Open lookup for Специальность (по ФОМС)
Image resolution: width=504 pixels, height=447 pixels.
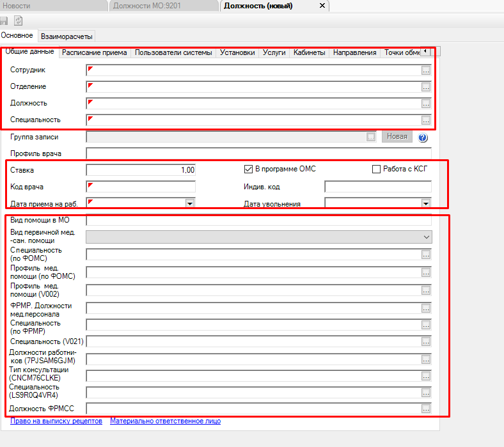[x=426, y=255]
